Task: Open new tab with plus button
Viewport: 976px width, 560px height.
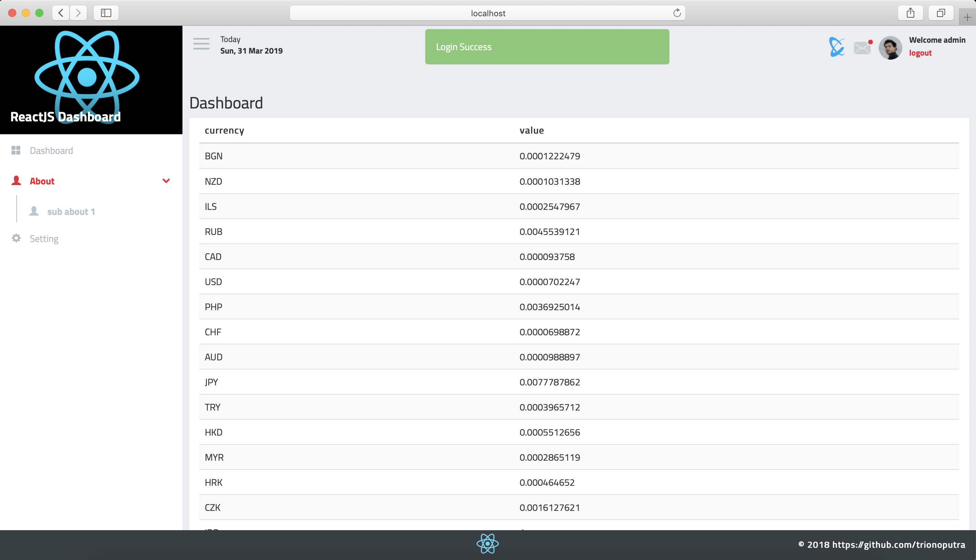Action: 967,17
